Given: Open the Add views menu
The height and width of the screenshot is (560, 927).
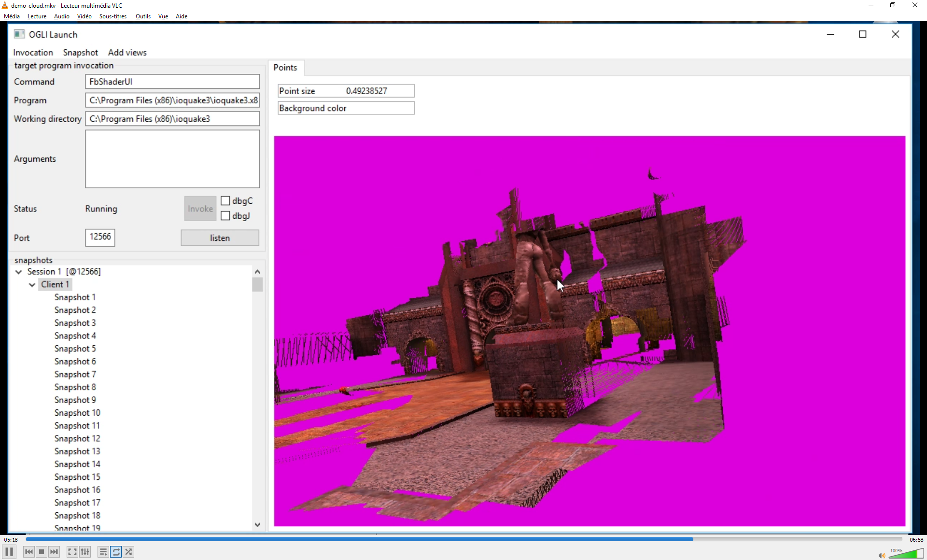Looking at the screenshot, I should pos(127,53).
